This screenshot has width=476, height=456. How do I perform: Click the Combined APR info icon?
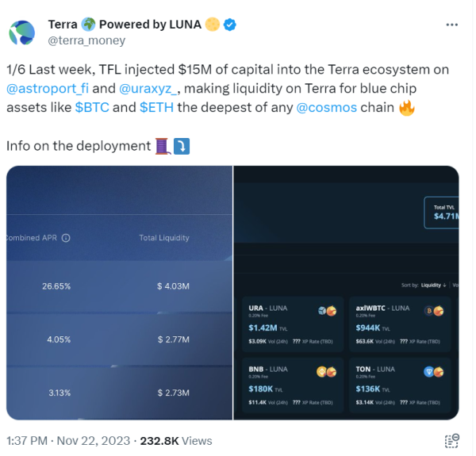click(67, 238)
